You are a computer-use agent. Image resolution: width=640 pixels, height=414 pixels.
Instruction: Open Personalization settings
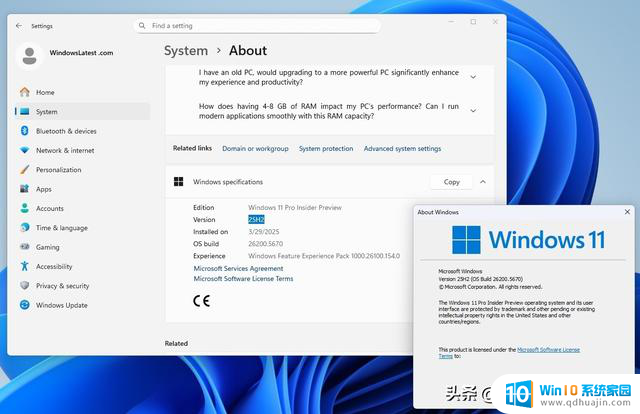click(82, 169)
